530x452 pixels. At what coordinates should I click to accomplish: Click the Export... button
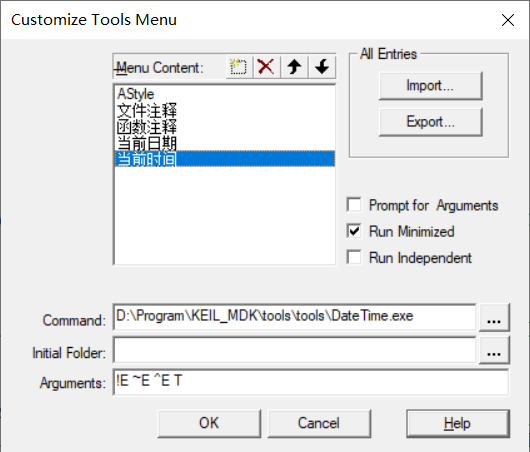430,122
